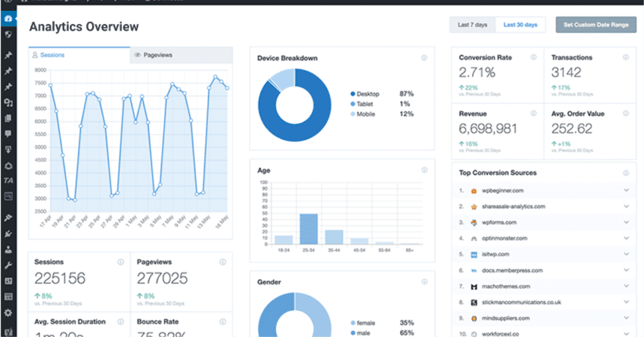Image resolution: width=644 pixels, height=337 pixels.
Task: Click the 25-34 bar in Age chart
Action: point(308,229)
